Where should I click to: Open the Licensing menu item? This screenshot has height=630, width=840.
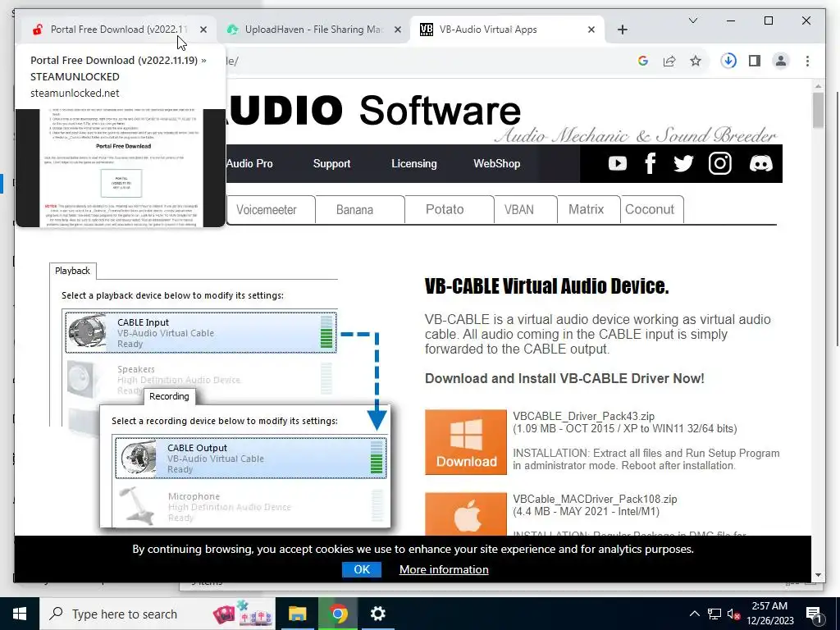pos(414,164)
